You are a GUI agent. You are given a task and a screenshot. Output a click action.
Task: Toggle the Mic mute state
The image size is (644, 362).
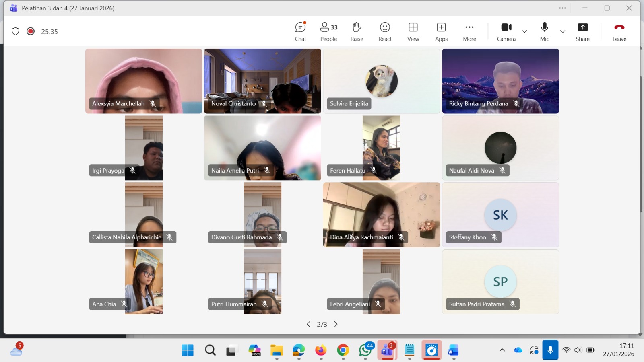[544, 31]
